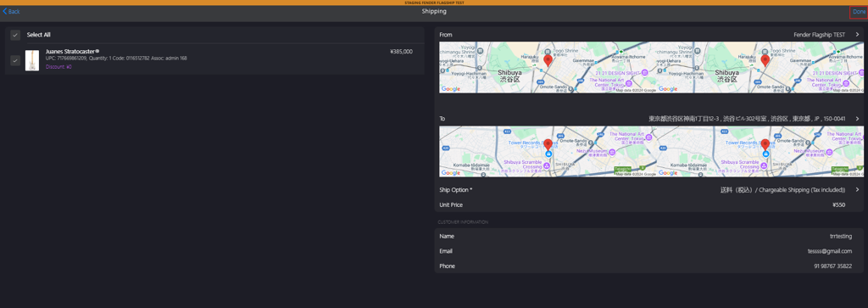
Task: Click the Fender Flagship TEST store name
Action: pyautogui.click(x=820, y=35)
